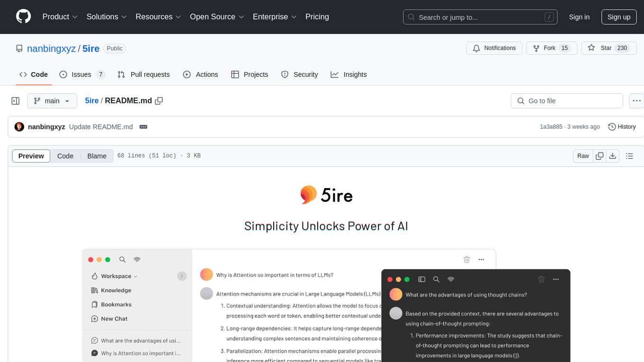This screenshot has height=362, width=644.
Task: Expand the file tree side panel
Action: 16,101
